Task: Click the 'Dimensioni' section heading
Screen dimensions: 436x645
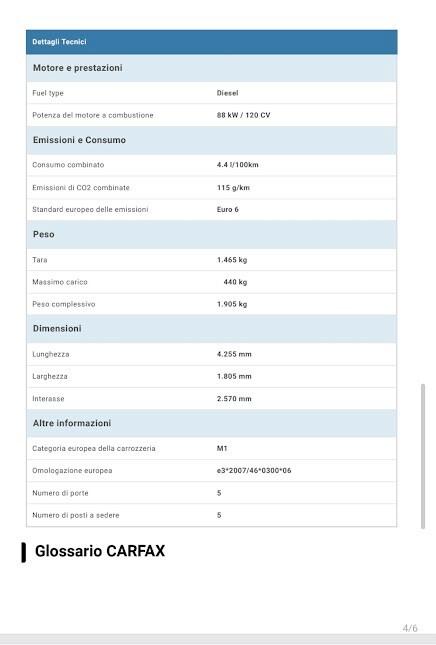Action: 57,329
